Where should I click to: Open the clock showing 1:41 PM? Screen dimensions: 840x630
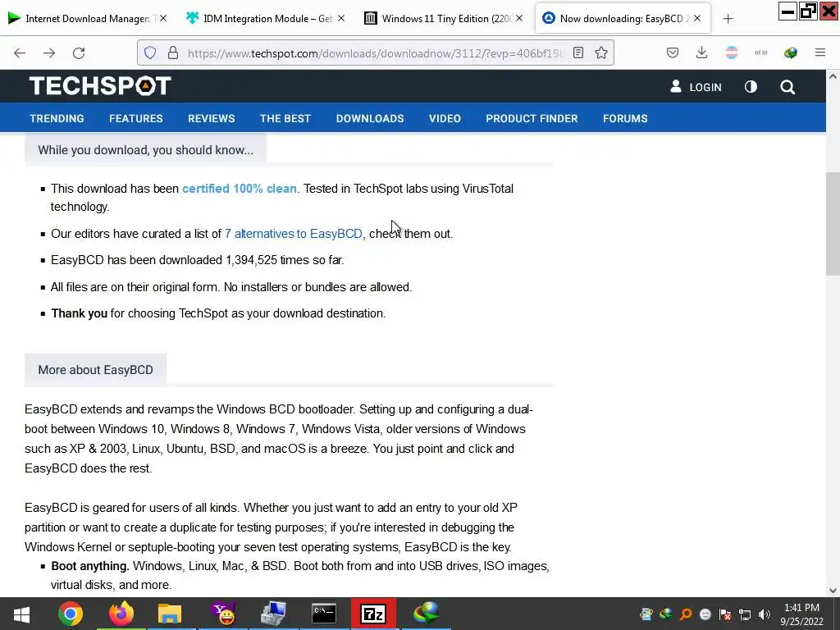coord(801,614)
